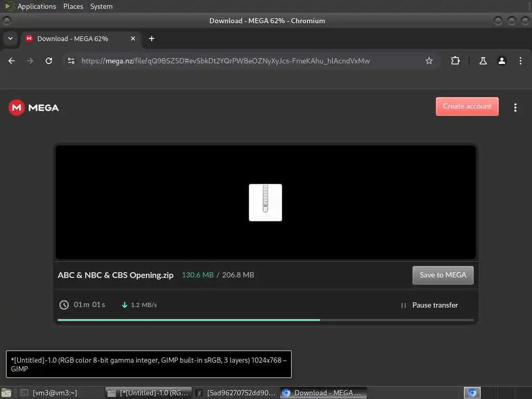Open Chrome Labs flask icon

[x=483, y=61]
